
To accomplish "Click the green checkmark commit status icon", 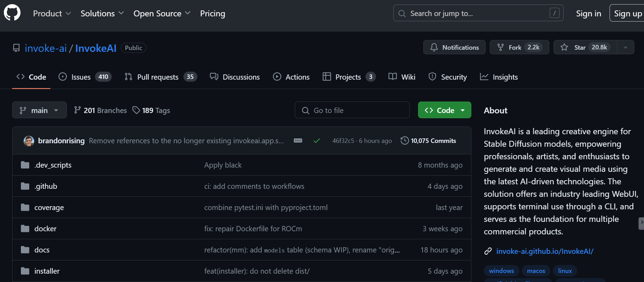I will point(316,141).
